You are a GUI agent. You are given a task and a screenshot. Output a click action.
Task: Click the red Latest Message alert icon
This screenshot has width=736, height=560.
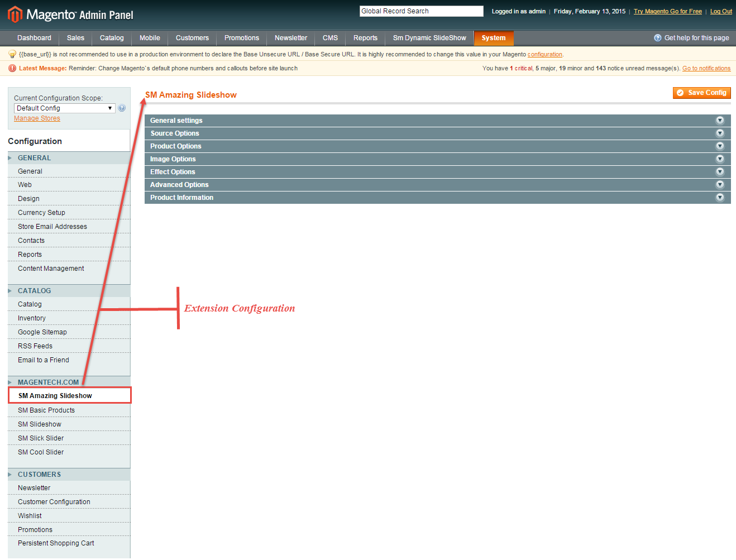click(12, 69)
